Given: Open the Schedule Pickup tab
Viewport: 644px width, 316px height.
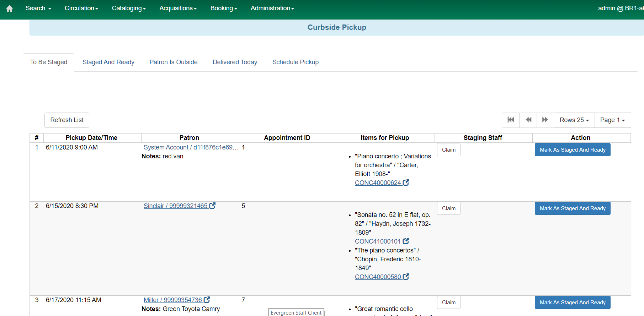Looking at the screenshot, I should tap(296, 62).
